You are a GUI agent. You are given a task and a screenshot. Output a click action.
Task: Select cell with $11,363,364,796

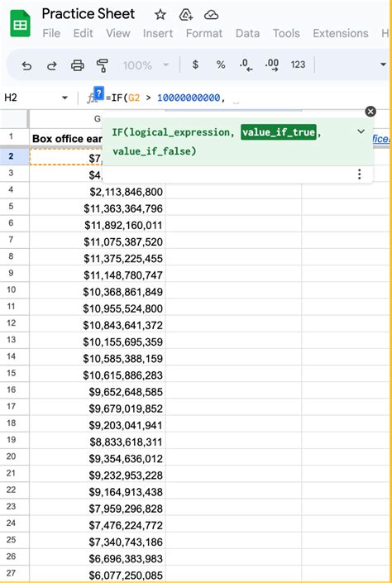click(98, 208)
